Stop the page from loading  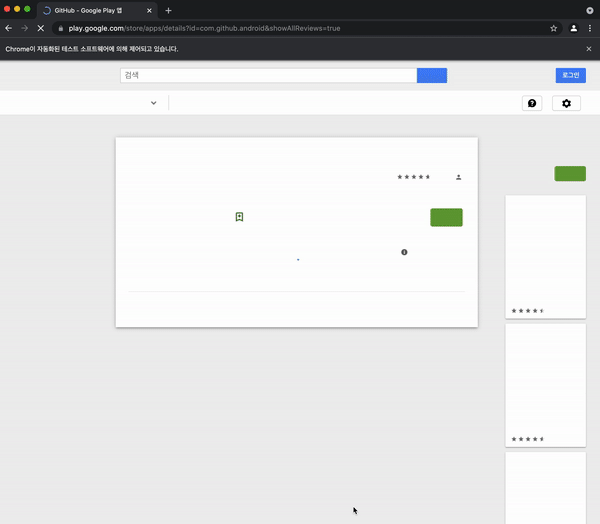click(41, 28)
